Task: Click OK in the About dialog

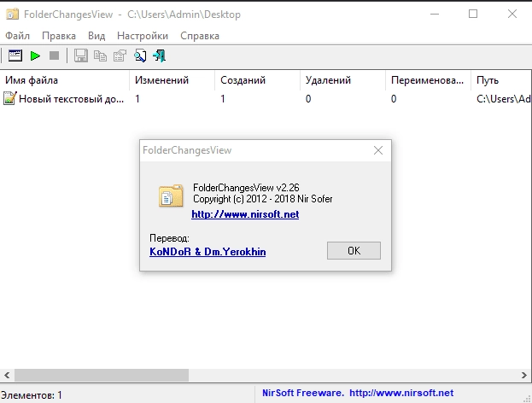Action: pos(354,251)
